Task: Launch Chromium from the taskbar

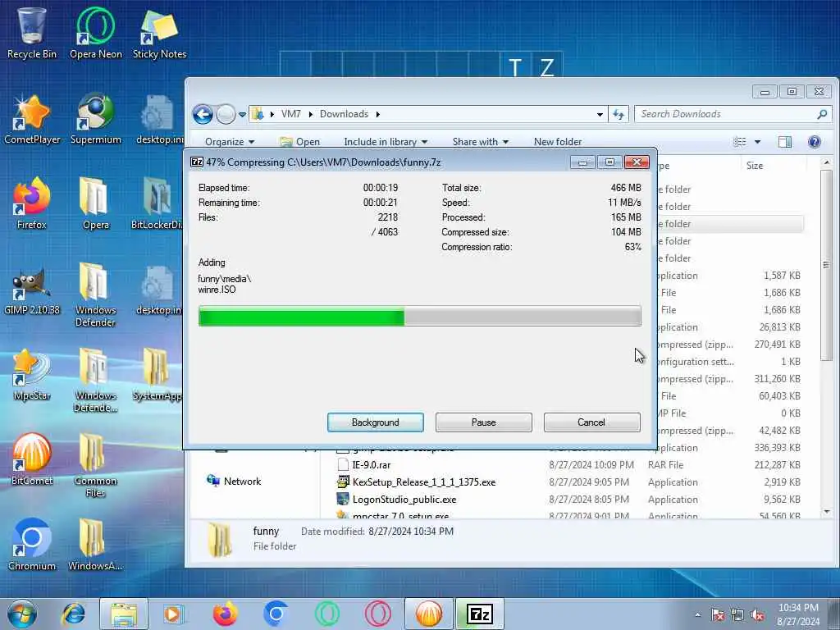Action: [x=276, y=614]
